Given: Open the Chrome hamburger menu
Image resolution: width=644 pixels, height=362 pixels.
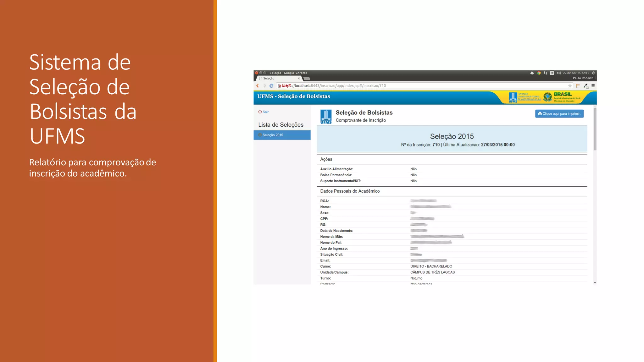Looking at the screenshot, I should (x=593, y=85).
